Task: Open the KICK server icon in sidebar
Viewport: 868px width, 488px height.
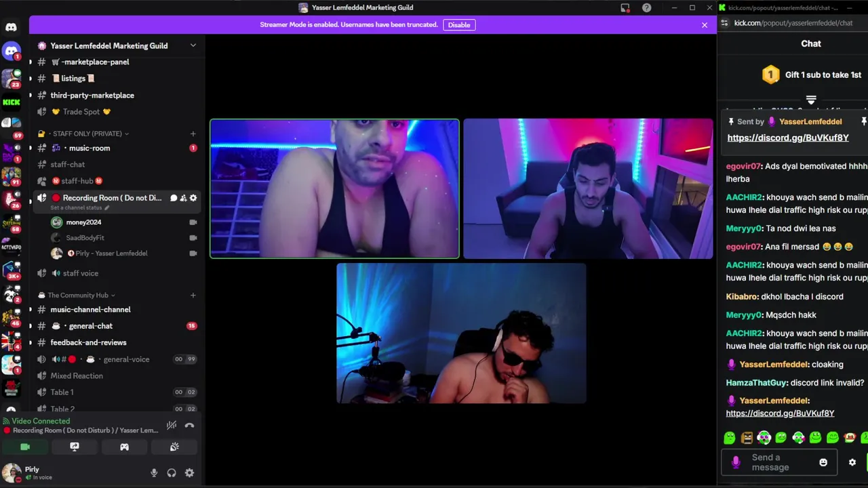Action: point(11,102)
